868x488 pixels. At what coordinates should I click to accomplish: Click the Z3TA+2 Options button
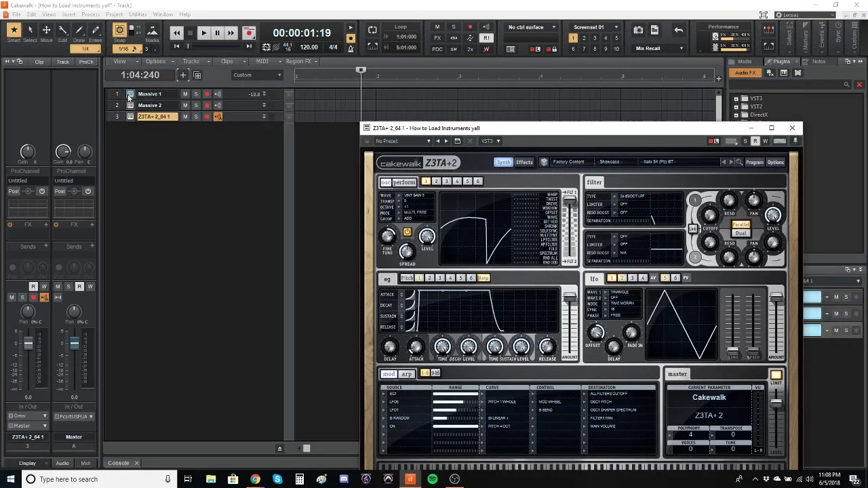775,162
